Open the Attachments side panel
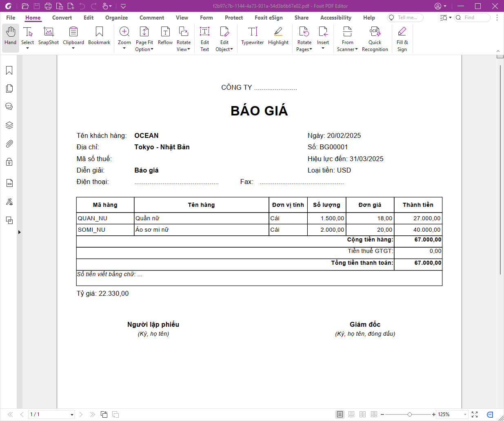The width and height of the screenshot is (504, 421). click(x=9, y=144)
